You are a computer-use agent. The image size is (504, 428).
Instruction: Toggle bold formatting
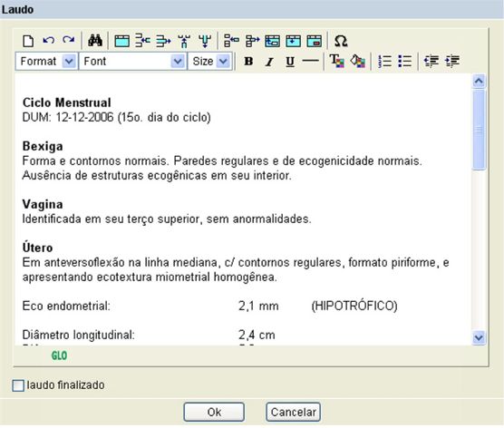coord(248,61)
